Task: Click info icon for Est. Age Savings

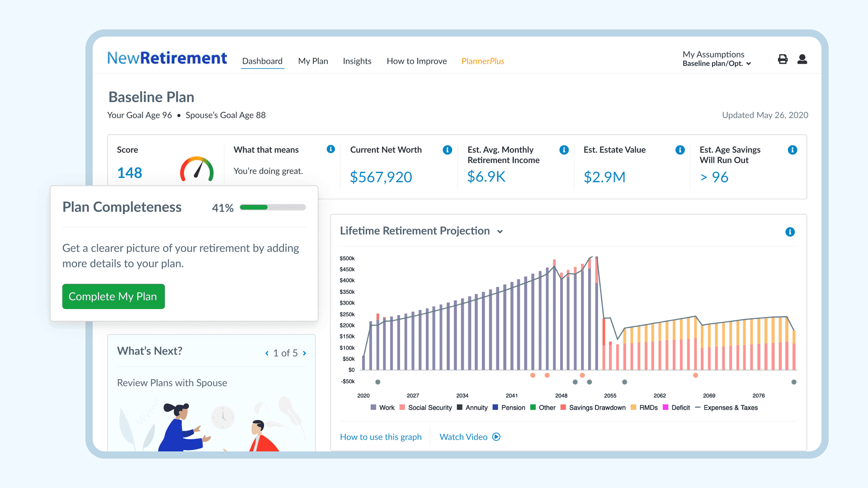Action: 792,150
